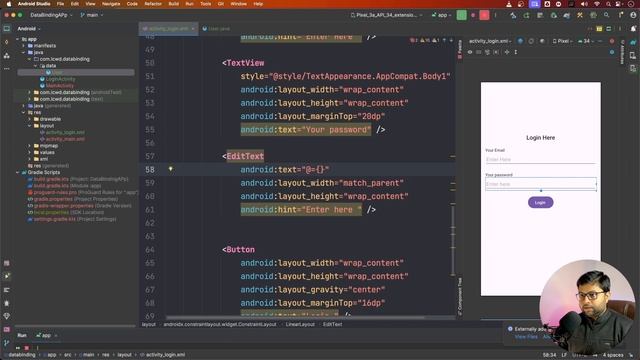The height and width of the screenshot is (360, 640).
Task: Select the LoginActivity class in project tree
Action: [60, 79]
